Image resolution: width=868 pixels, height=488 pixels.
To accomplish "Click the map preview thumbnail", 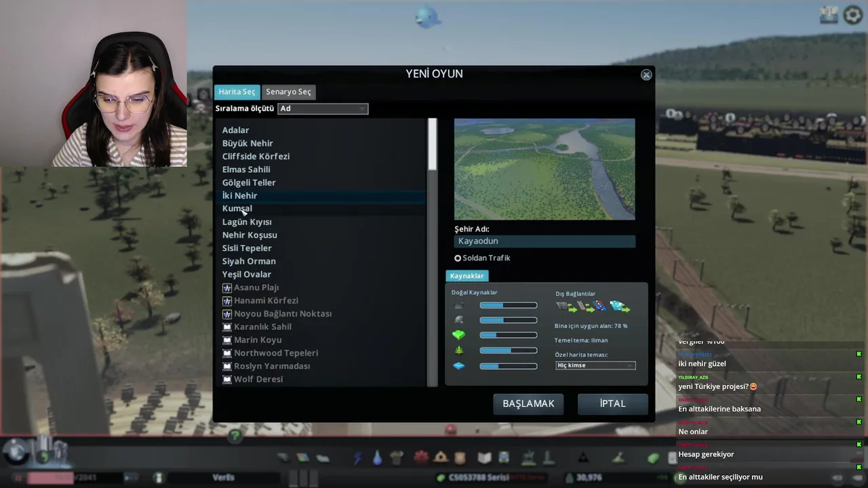I will point(545,169).
